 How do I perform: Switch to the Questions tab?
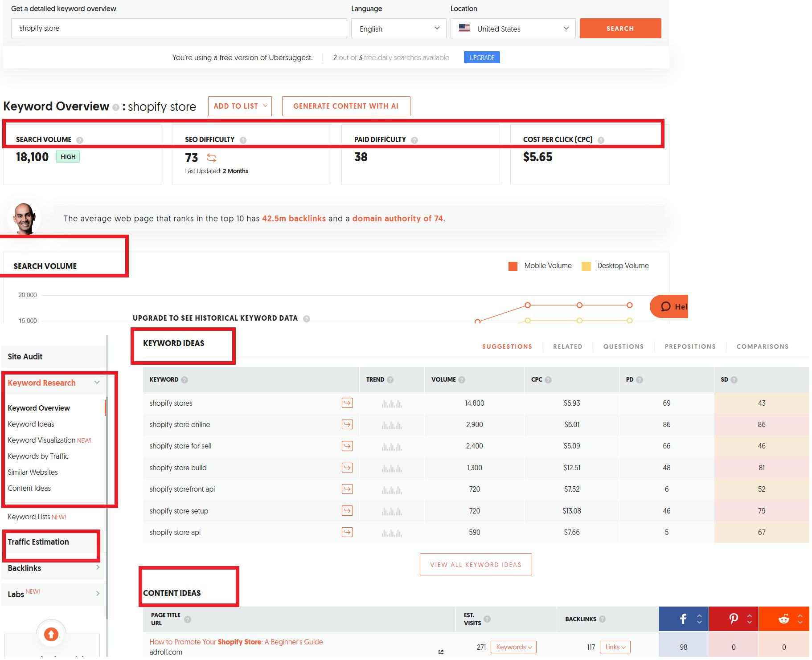coord(623,346)
